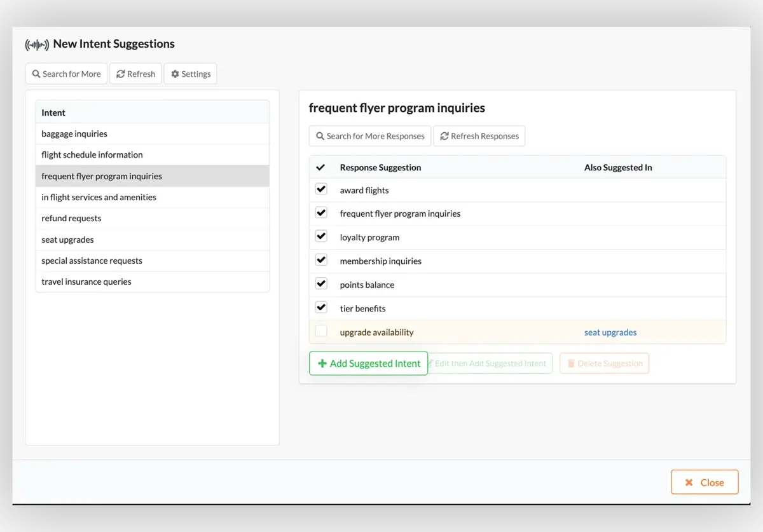Follow the seat upgrades link
Image resolution: width=763 pixels, height=532 pixels.
click(x=610, y=332)
